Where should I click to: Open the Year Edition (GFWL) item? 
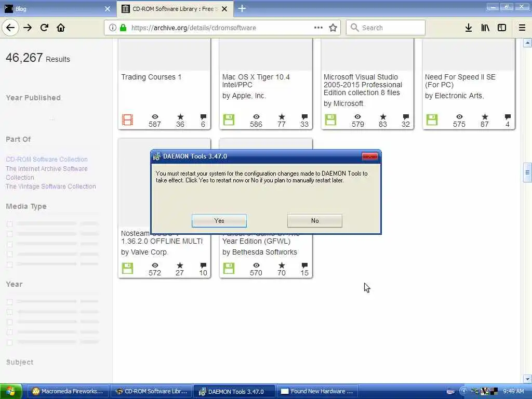click(257, 241)
